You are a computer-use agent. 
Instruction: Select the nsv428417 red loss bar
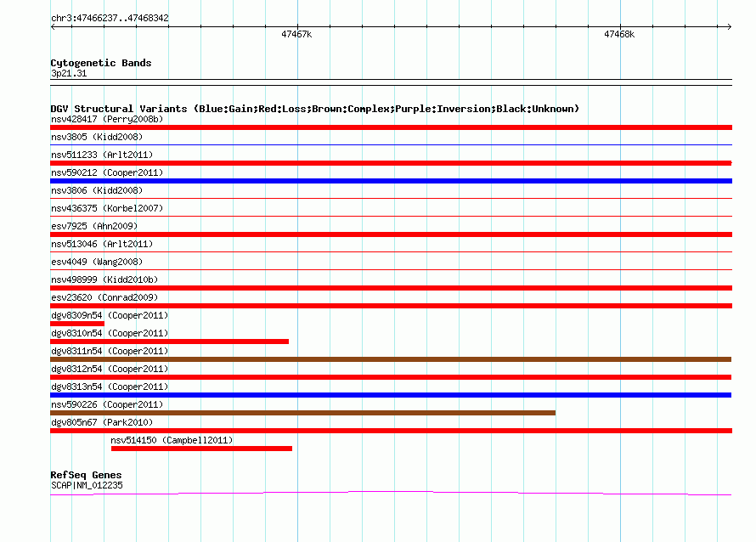391,127
